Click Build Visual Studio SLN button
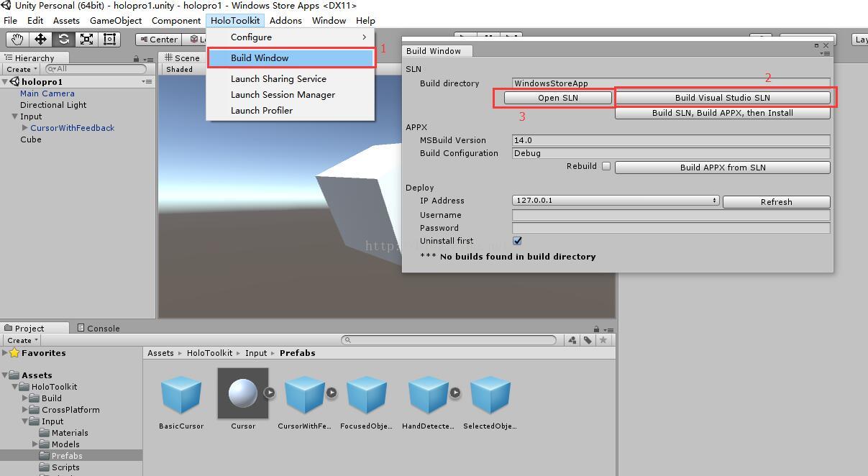Image resolution: width=868 pixels, height=476 pixels. pyautogui.click(x=722, y=98)
